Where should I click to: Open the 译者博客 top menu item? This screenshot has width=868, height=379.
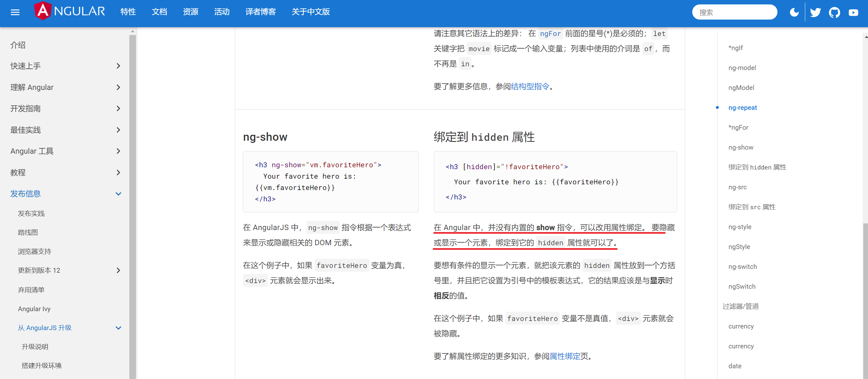(x=261, y=12)
